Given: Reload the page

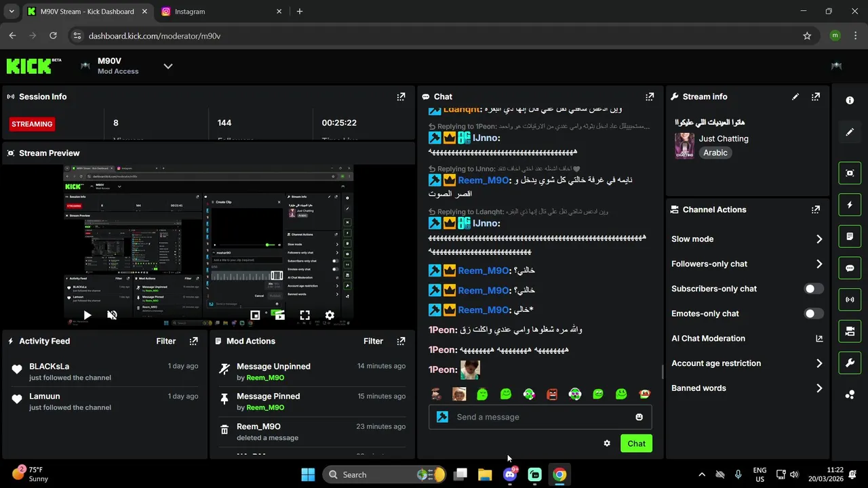Looking at the screenshot, I should [x=53, y=36].
